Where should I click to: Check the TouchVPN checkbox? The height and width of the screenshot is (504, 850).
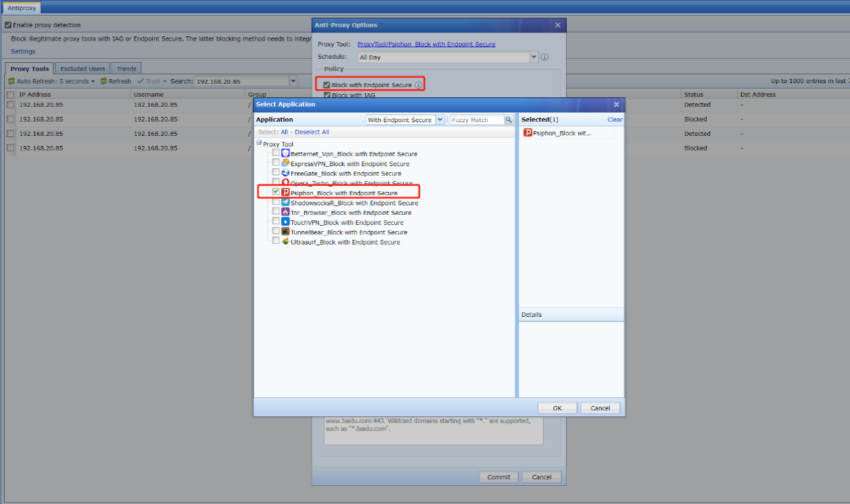[276, 222]
